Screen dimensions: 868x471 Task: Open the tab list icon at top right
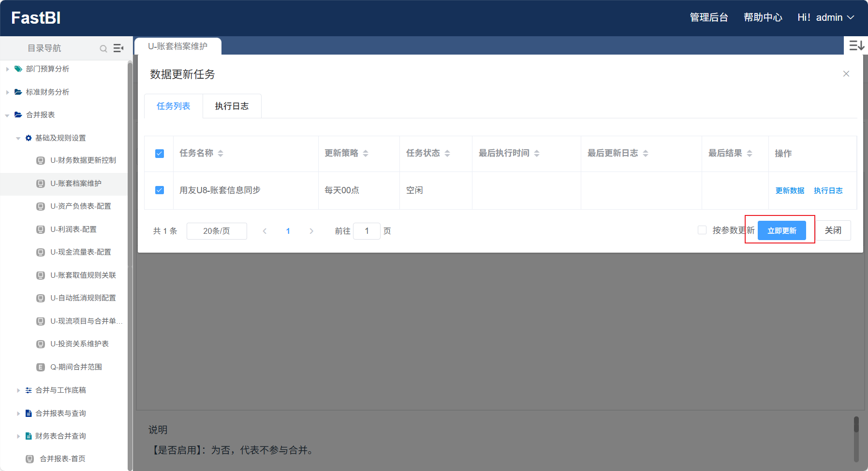(856, 45)
